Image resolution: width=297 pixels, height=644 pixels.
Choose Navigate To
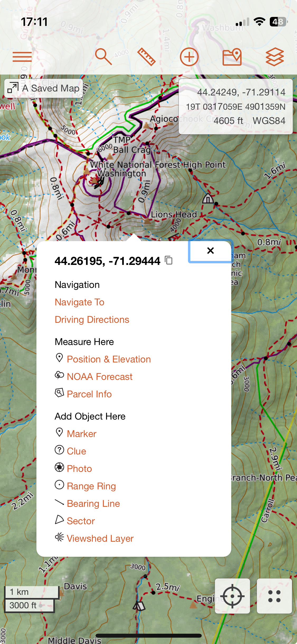[x=79, y=302]
